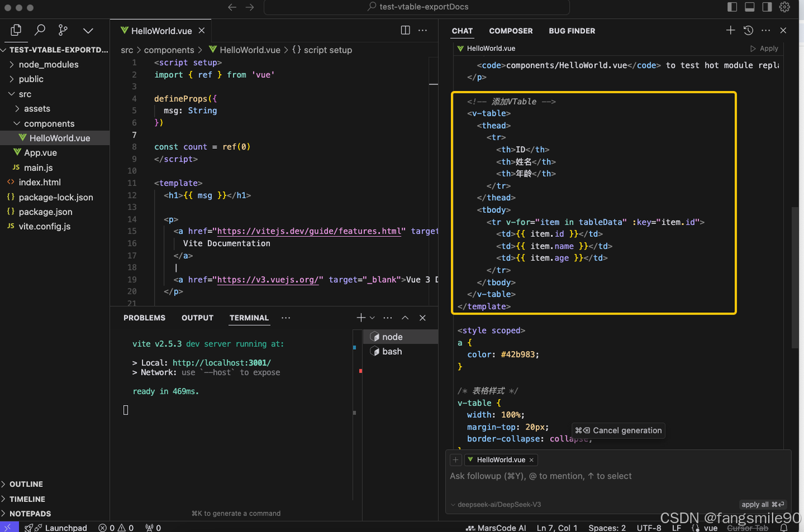Add context with plus in chat input
The image size is (804, 532).
click(x=456, y=460)
